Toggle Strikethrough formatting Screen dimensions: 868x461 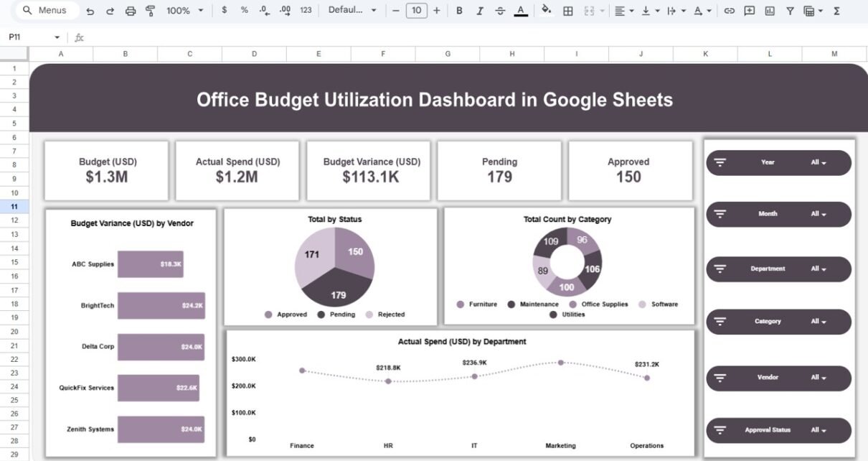coord(500,11)
